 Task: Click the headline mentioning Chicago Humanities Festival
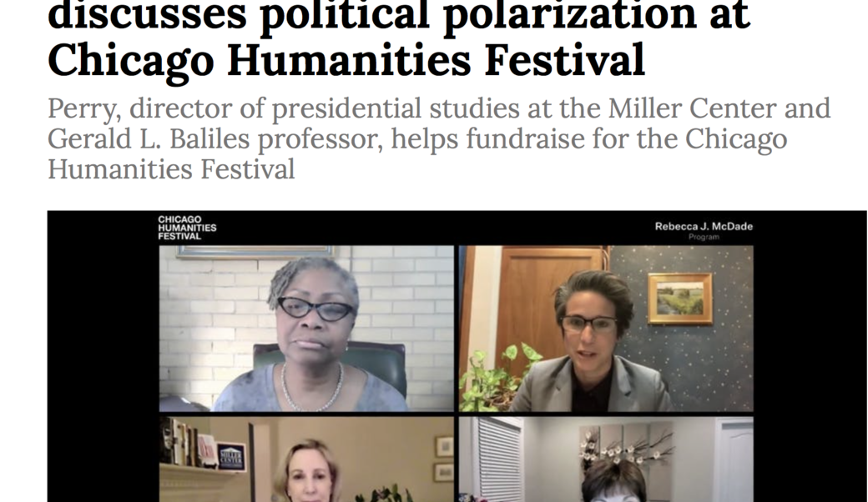tap(399, 38)
